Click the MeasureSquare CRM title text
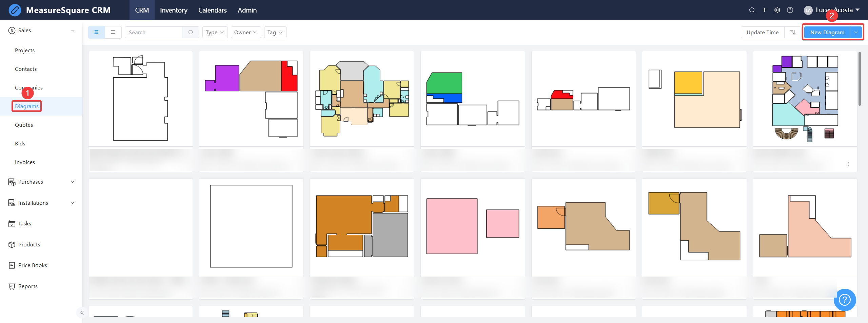The width and height of the screenshot is (868, 323). 68,10
